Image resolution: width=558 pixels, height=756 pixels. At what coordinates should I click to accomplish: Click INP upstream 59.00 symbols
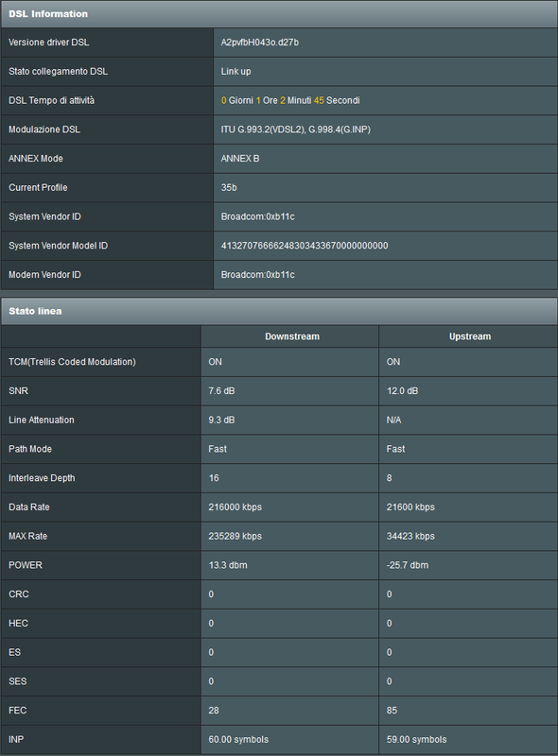coord(416,739)
